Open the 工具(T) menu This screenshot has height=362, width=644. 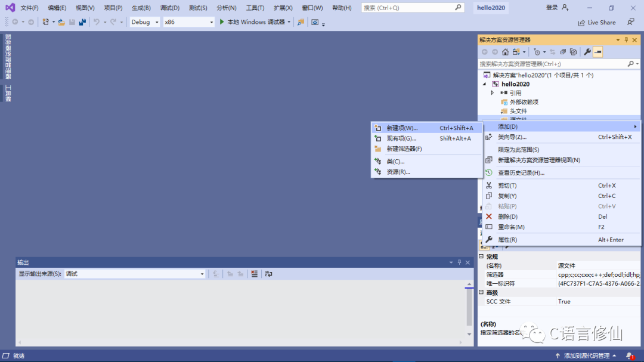tap(255, 8)
